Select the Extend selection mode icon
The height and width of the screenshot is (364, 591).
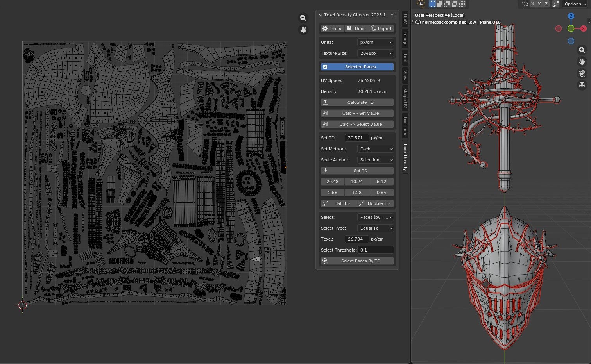coord(440,4)
